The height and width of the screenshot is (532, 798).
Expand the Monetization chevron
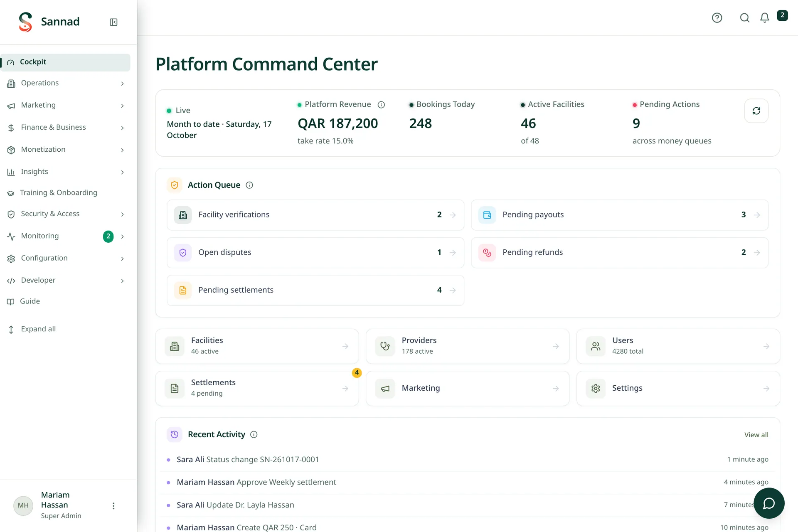122,150
